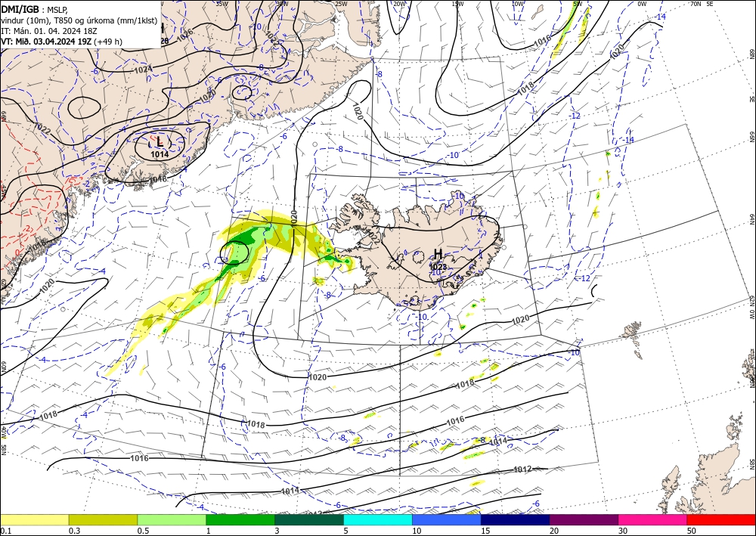Click the '1023' value under the H marker
This screenshot has width=756, height=536.
438,266
